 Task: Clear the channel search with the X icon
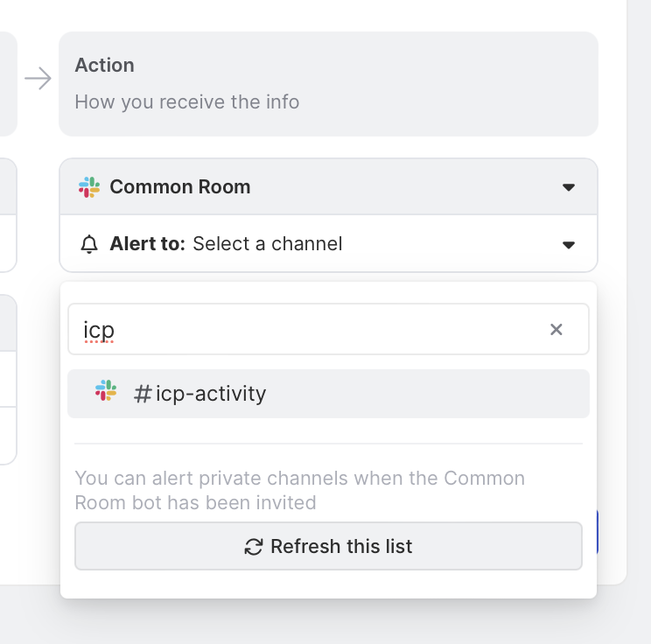click(x=556, y=329)
